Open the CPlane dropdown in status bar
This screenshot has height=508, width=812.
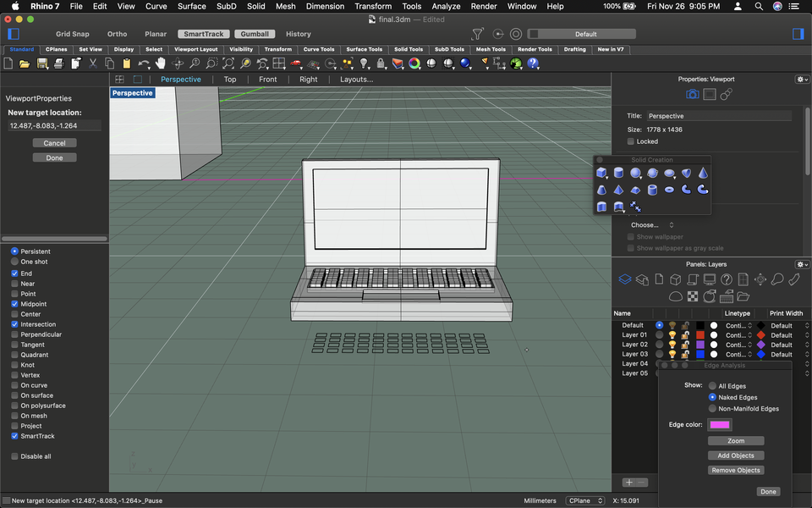(x=585, y=500)
